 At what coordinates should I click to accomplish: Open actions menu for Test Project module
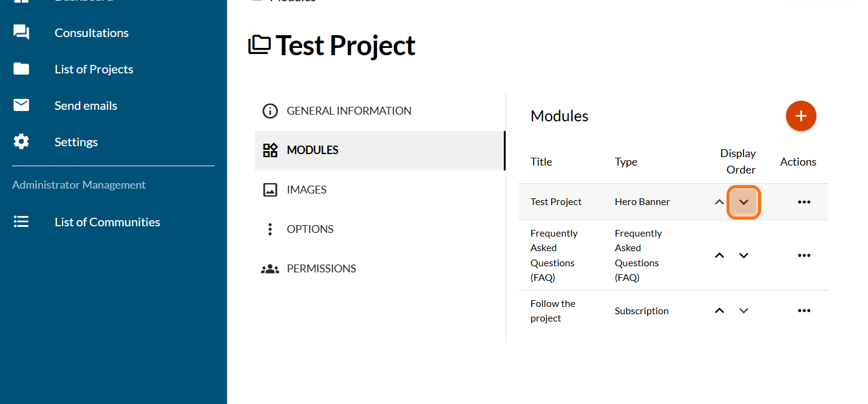pos(804,202)
